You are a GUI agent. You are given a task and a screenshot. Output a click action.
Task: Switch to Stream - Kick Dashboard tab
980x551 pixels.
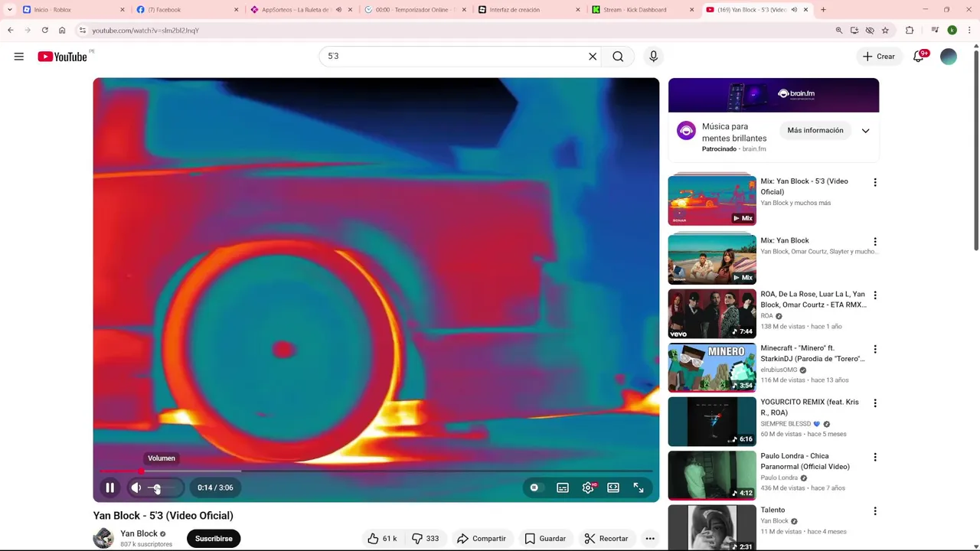coord(642,10)
